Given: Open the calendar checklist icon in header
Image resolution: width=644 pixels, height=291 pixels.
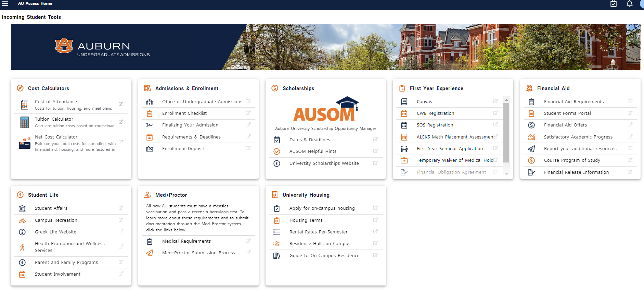Looking at the screenshot, I should (x=614, y=4).
